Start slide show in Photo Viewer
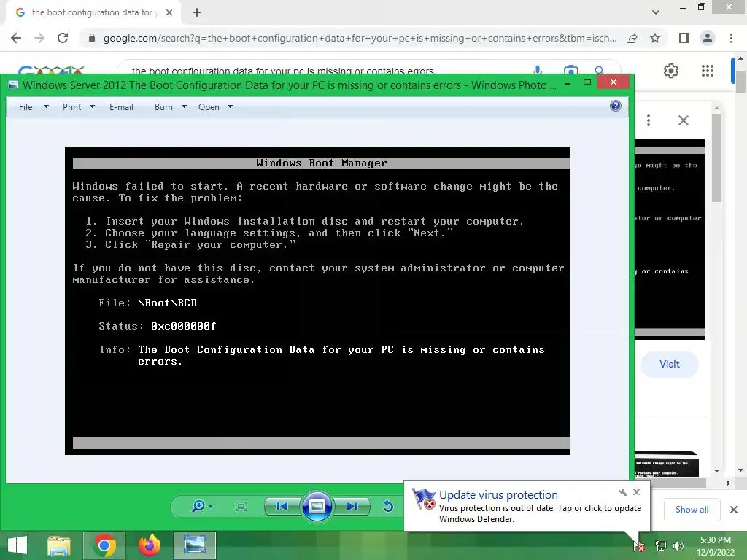 [x=317, y=506]
